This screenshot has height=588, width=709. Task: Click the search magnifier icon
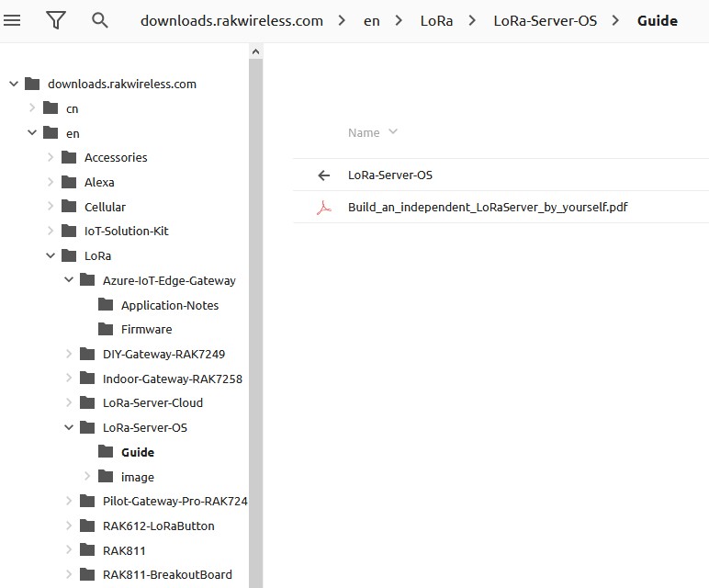(x=99, y=20)
